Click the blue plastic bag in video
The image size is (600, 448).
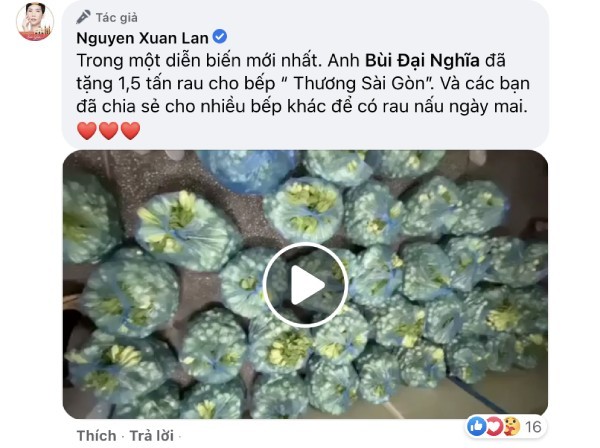click(248, 170)
